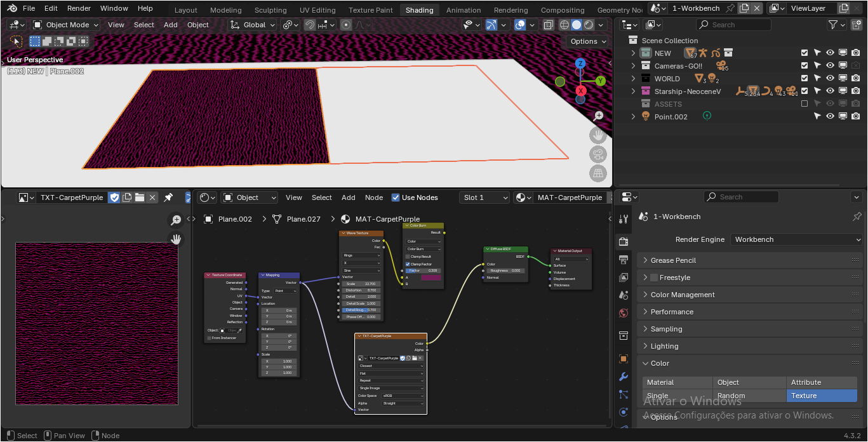This screenshot has width=868, height=442.
Task: Set Color mode to Random
Action: pos(750,396)
